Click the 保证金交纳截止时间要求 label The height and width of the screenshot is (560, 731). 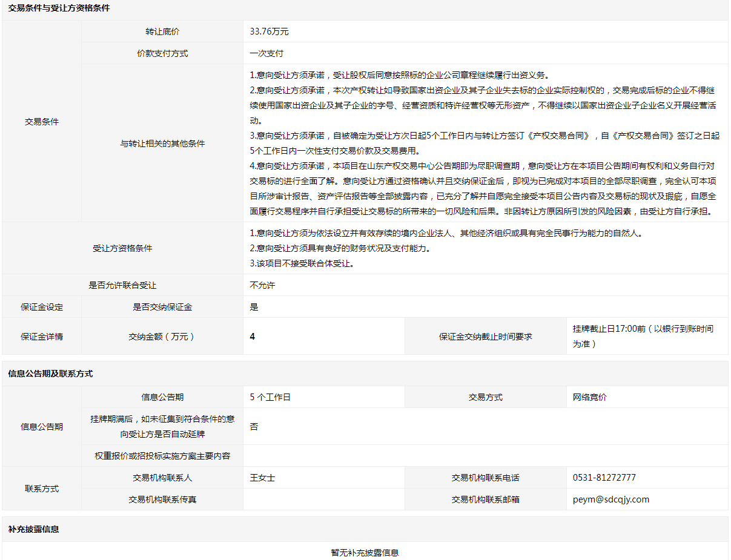(485, 337)
